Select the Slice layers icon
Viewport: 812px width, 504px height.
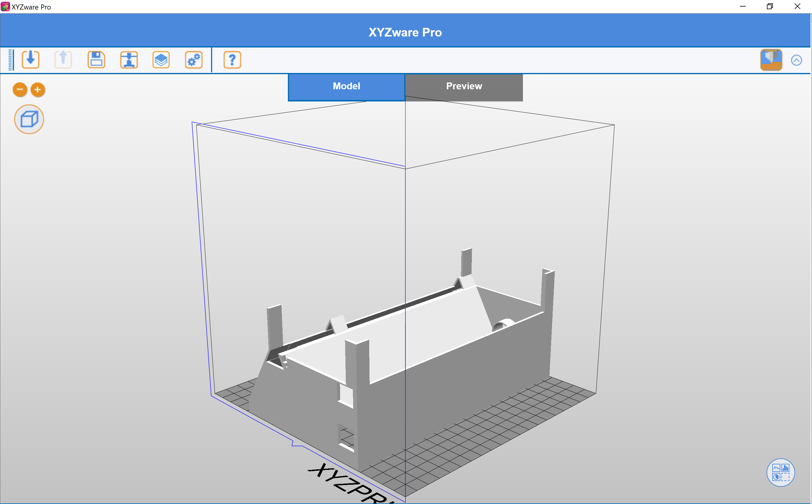tap(160, 60)
